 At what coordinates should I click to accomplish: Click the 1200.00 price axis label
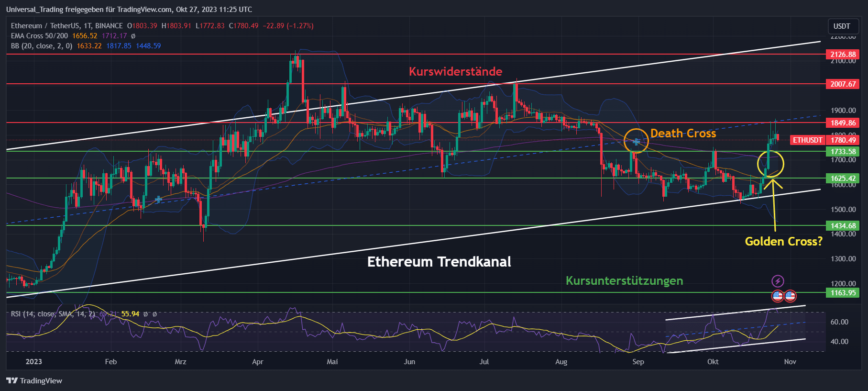click(x=843, y=284)
